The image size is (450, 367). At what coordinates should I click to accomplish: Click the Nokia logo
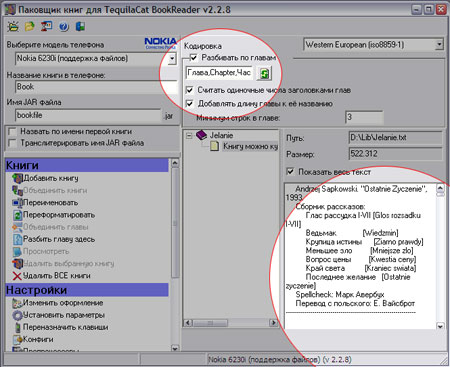click(x=160, y=43)
